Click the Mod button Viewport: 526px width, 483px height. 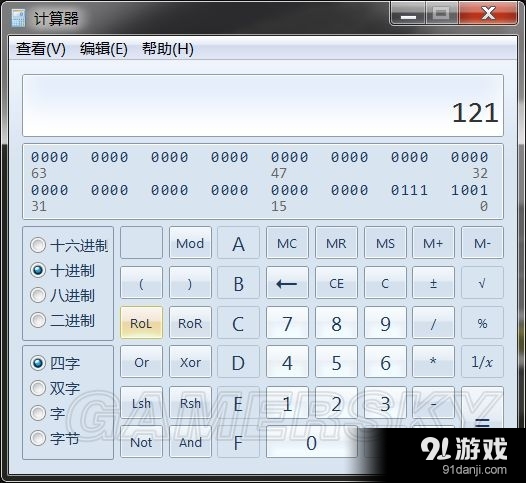(x=190, y=243)
